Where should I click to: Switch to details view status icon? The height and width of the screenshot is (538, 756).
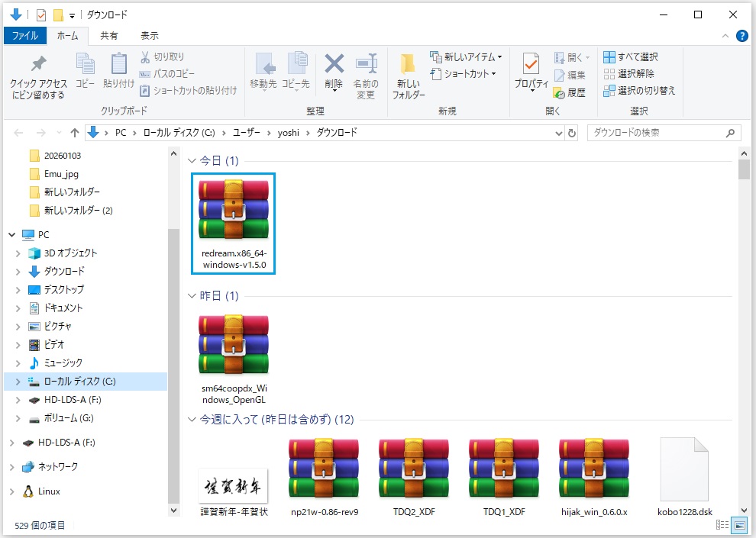(722, 525)
